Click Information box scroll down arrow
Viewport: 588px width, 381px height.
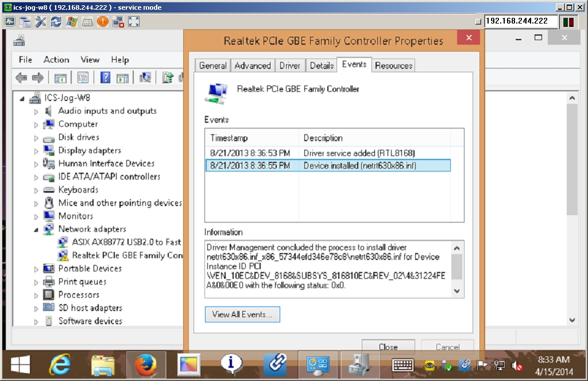pos(457,291)
